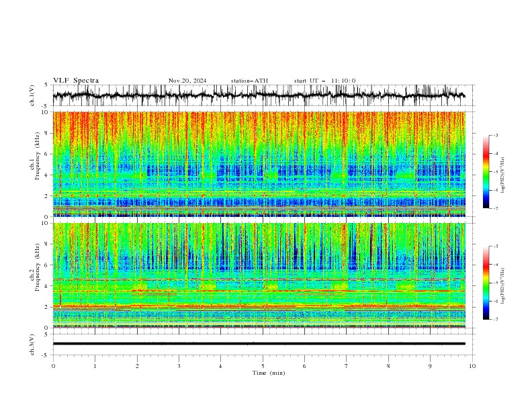532x411 pixels.
Task: Click the '-3' label on ch.1 colorbar
Action: coord(495,135)
